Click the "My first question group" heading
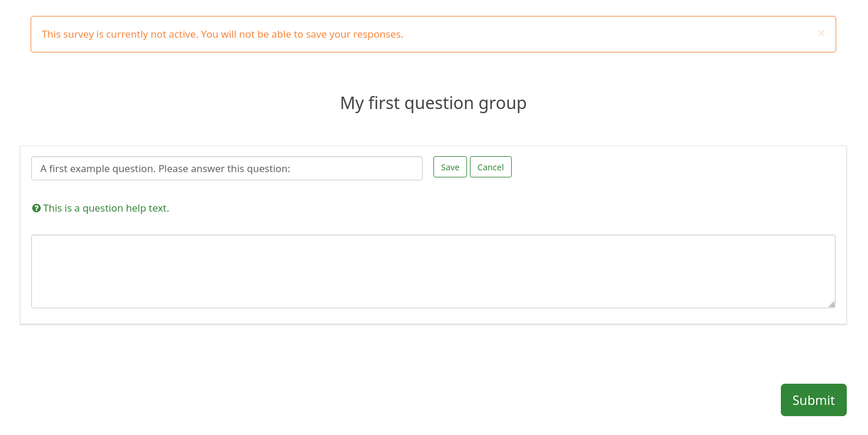The width and height of the screenshot is (868, 435). (x=433, y=103)
